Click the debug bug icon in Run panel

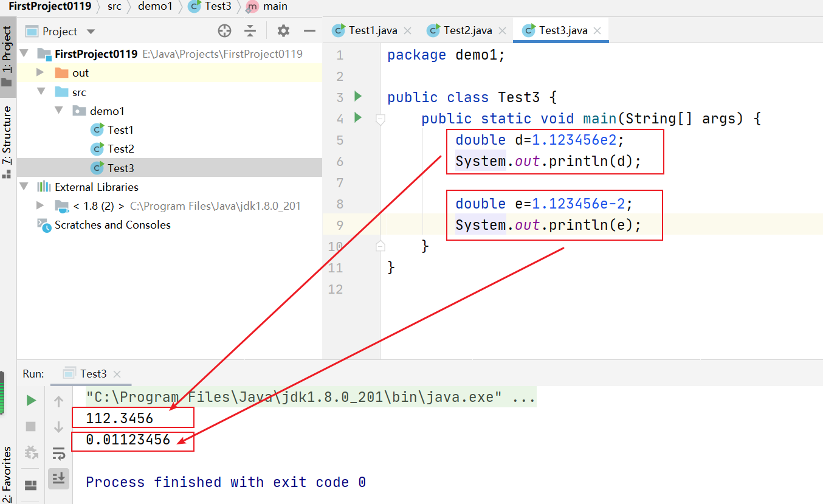pos(31,453)
